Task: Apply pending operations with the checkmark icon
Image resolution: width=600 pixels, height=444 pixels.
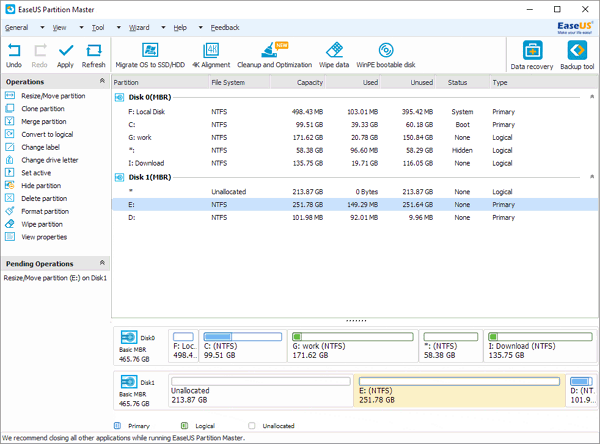Action: tap(65, 55)
